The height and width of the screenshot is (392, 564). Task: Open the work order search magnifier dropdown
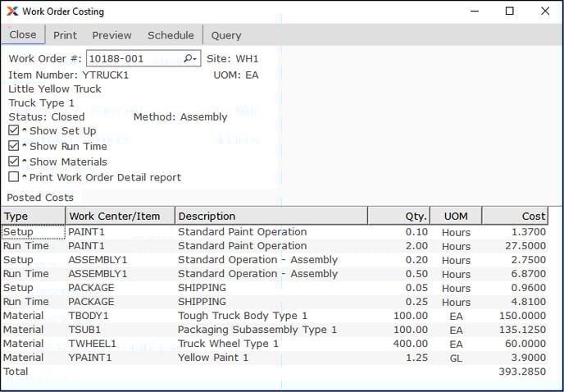pyautogui.click(x=190, y=59)
